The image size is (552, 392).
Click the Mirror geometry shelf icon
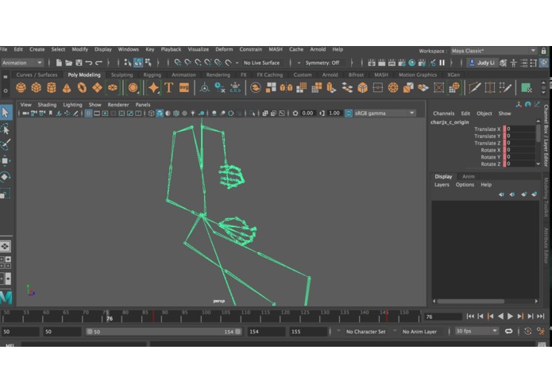click(x=286, y=87)
